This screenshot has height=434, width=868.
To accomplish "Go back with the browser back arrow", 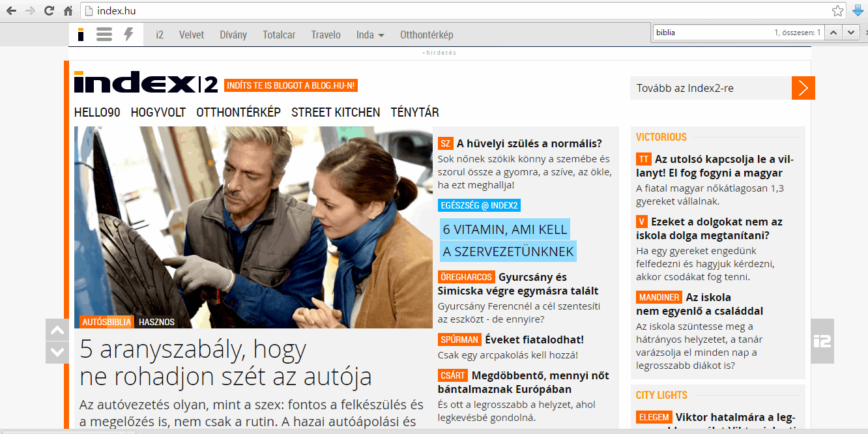I will pyautogui.click(x=11, y=10).
